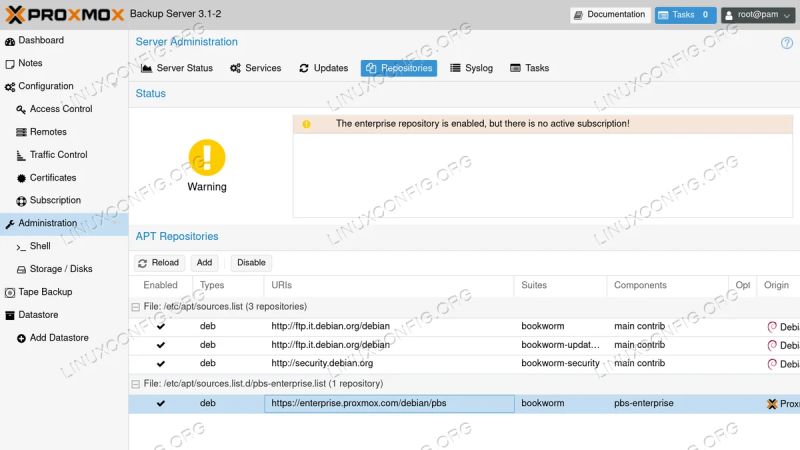Switch to the Syslog tab
The height and width of the screenshot is (450, 800).
471,68
